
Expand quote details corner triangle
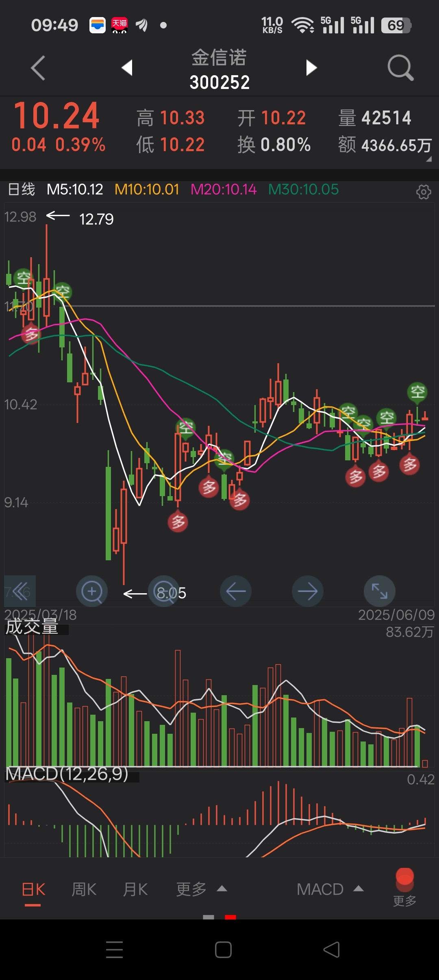429,159
